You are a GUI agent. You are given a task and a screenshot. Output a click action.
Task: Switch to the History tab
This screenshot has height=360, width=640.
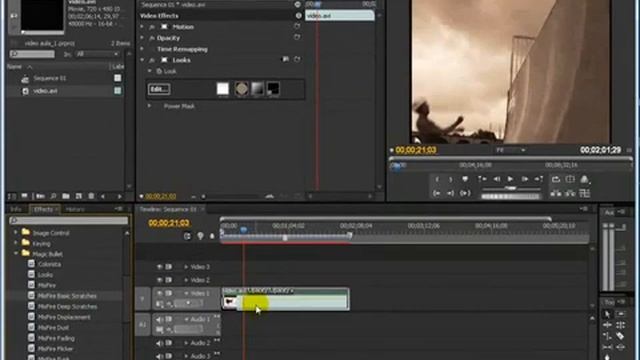tap(75, 209)
